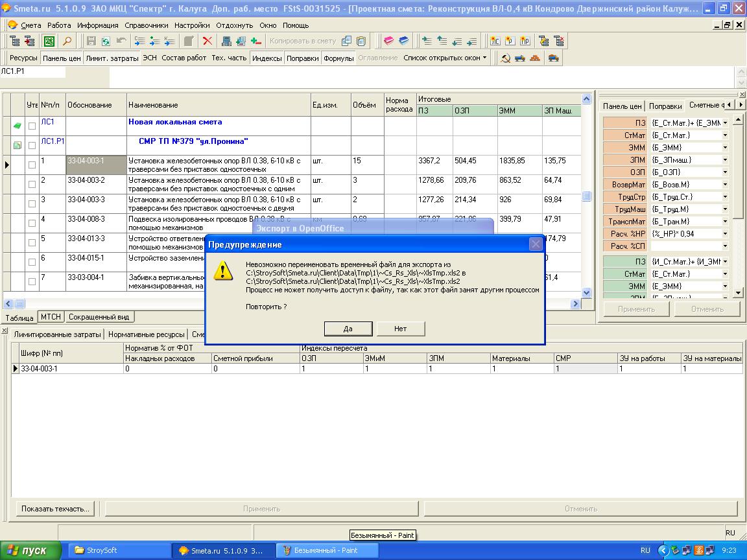Screen dimensions: 747x560
Task: Open the СтМат {Б_Ст.Мат.} formula dropdown
Action: [x=725, y=135]
